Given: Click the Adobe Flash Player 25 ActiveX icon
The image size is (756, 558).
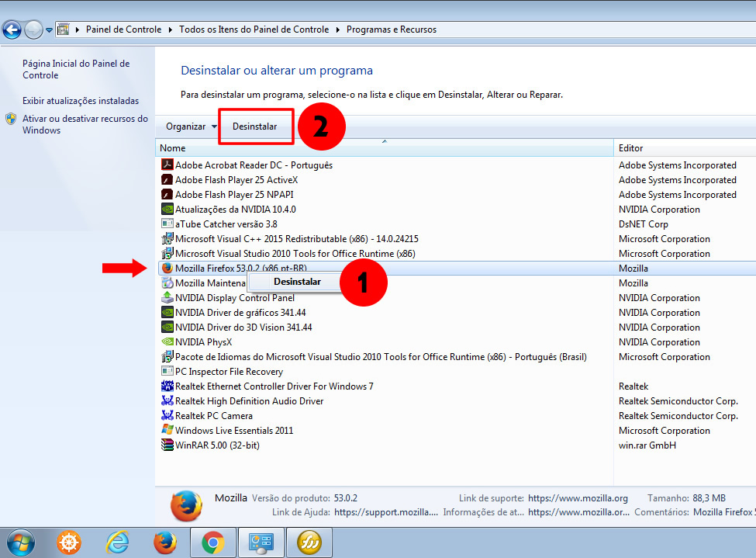Looking at the screenshot, I should click(167, 179).
